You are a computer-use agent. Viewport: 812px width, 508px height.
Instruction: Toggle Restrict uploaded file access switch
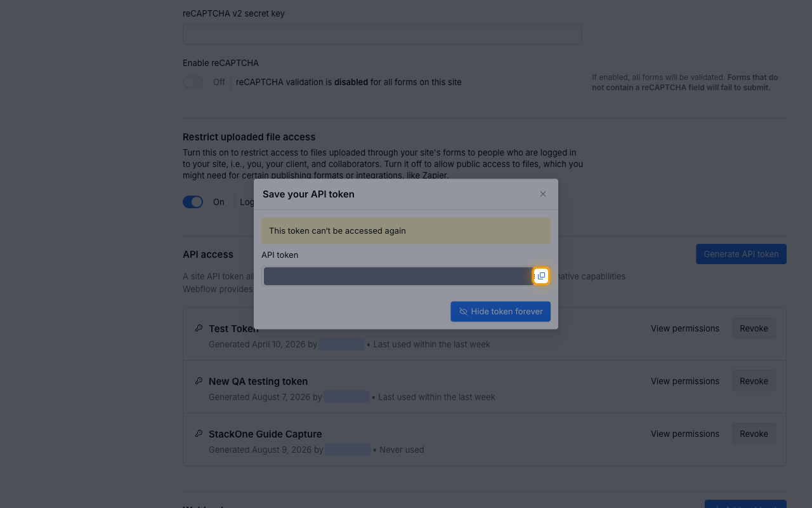tap(193, 202)
